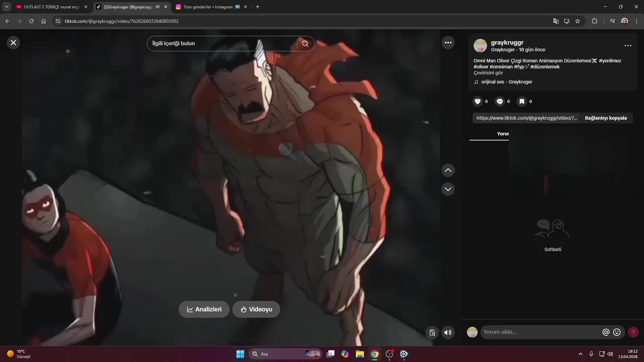Open media controls icon in Chrome toolbar
Image resolution: width=644 pixels, height=362 pixels.
click(x=612, y=21)
